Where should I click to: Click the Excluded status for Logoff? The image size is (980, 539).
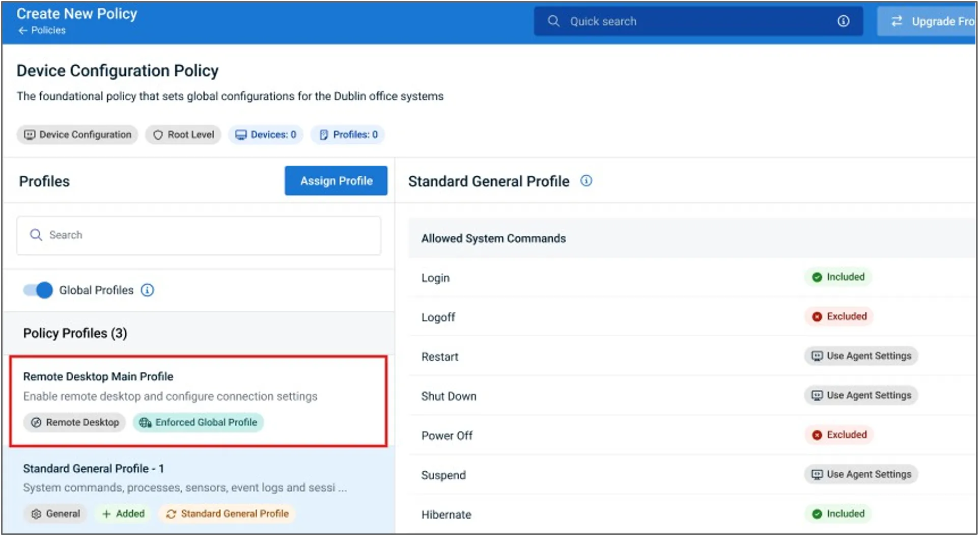(x=839, y=316)
